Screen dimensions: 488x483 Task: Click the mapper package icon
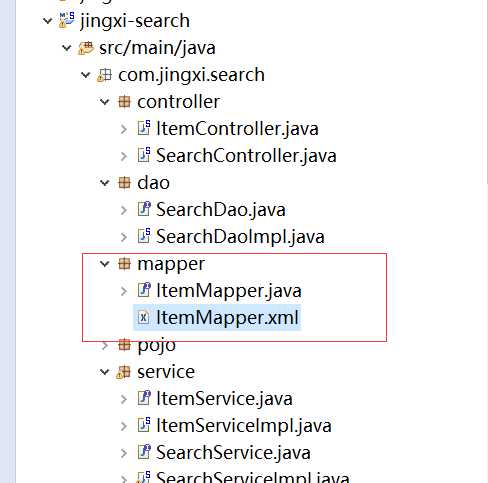[x=124, y=264]
